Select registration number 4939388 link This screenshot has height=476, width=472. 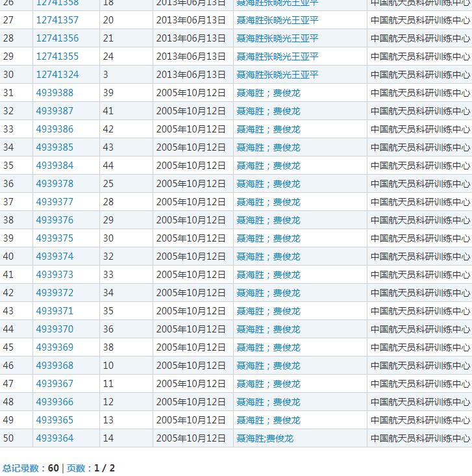tap(55, 93)
